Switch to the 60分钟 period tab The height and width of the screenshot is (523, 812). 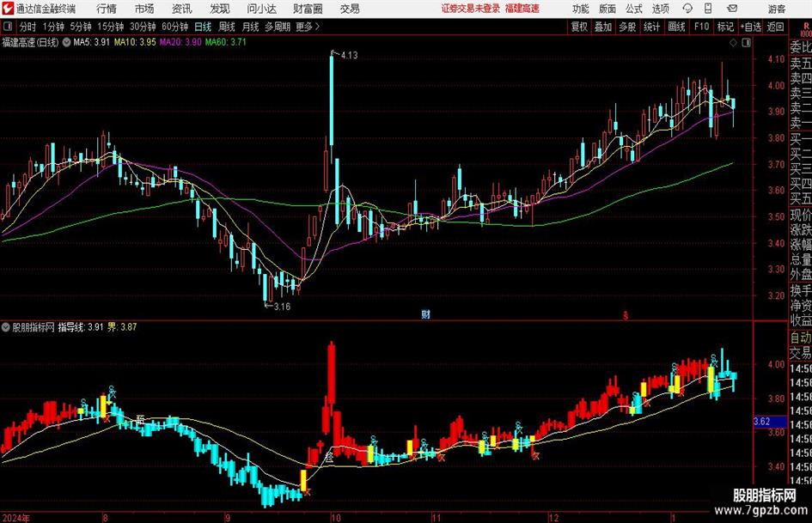(x=175, y=27)
